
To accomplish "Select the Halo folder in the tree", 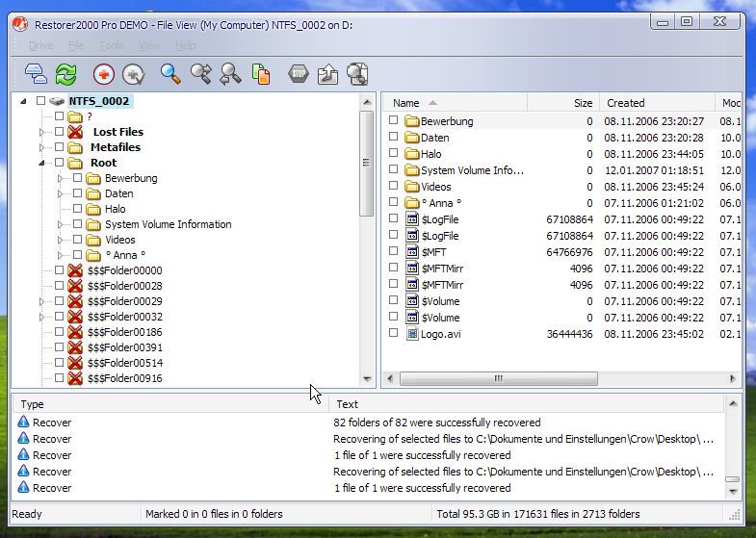I will click(116, 209).
